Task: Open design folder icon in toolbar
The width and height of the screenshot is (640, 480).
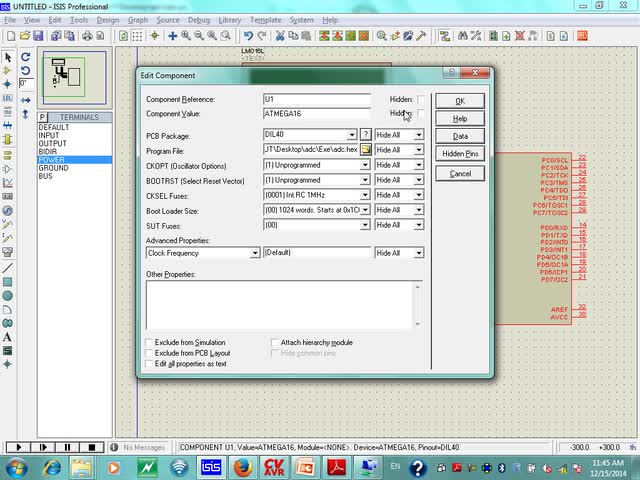Action: [x=24, y=36]
